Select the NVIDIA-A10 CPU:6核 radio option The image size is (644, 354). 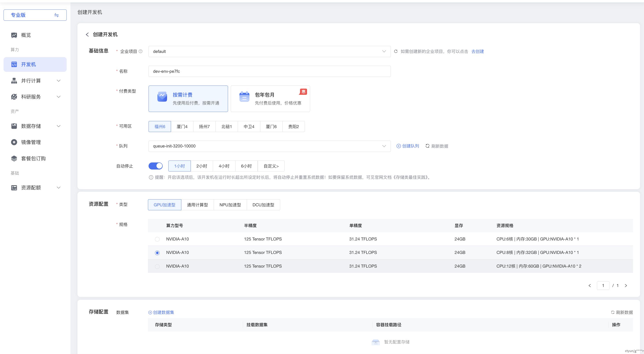tap(157, 239)
